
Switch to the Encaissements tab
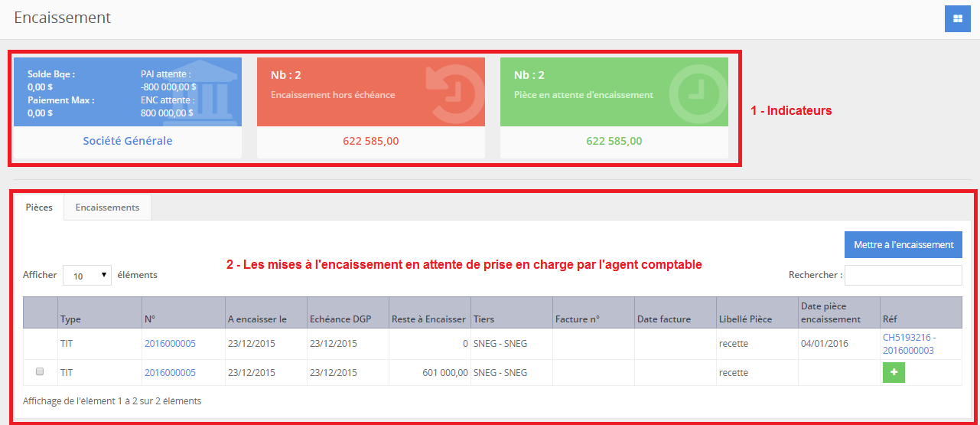[x=107, y=208]
